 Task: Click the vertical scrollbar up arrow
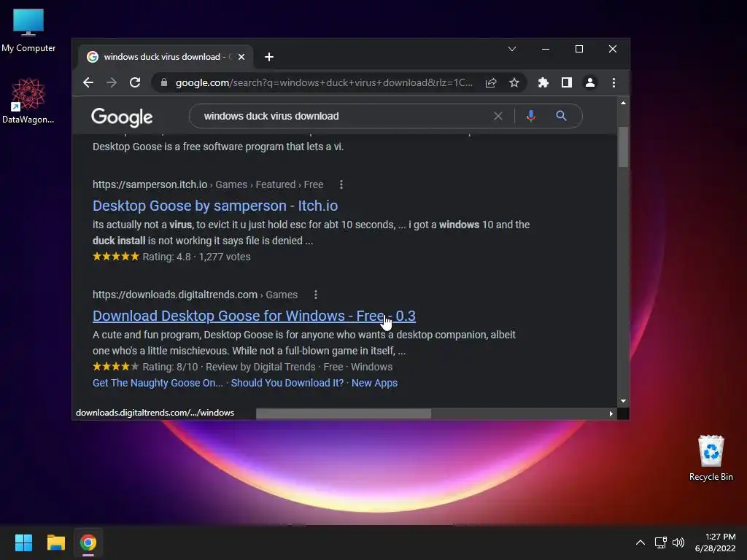pos(623,103)
